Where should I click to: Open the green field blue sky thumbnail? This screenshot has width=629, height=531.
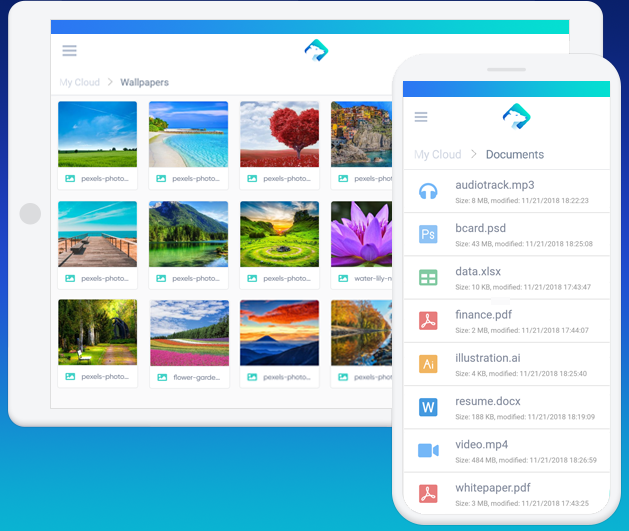pyautogui.click(x=97, y=134)
